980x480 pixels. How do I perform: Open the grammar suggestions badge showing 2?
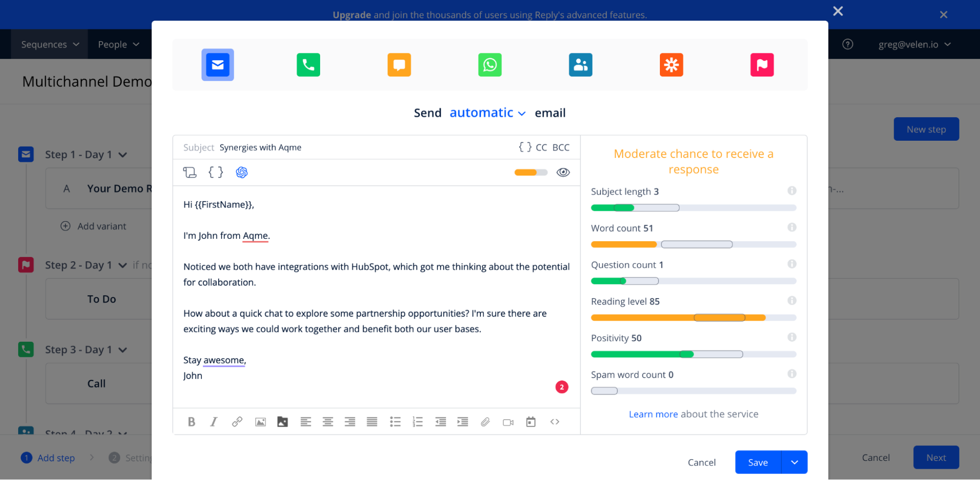[x=562, y=387]
